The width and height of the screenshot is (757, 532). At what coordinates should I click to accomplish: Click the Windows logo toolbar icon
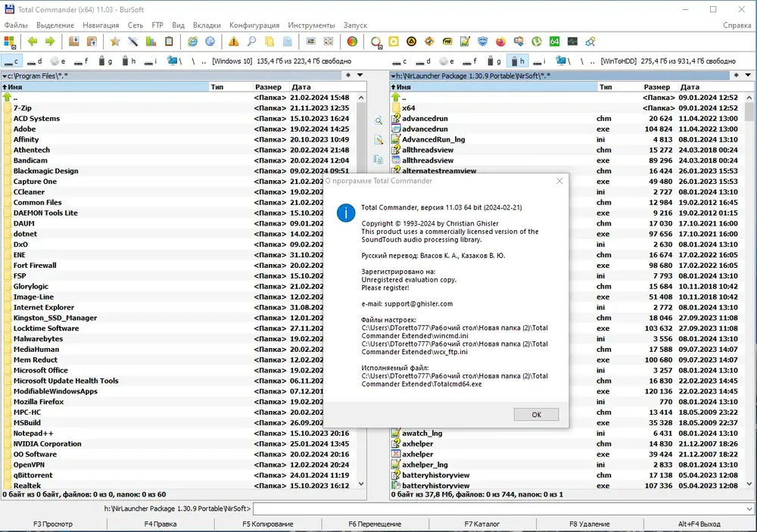click(x=10, y=42)
